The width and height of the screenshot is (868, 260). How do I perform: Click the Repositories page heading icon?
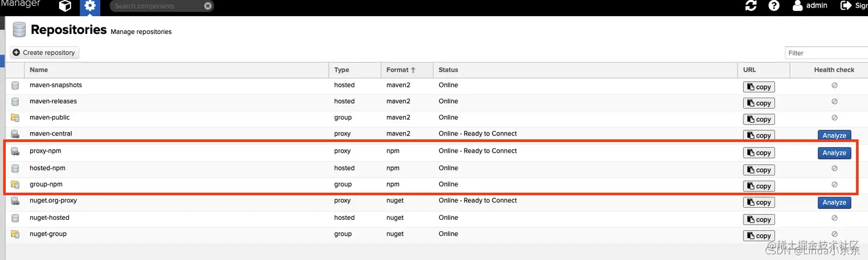19,29
